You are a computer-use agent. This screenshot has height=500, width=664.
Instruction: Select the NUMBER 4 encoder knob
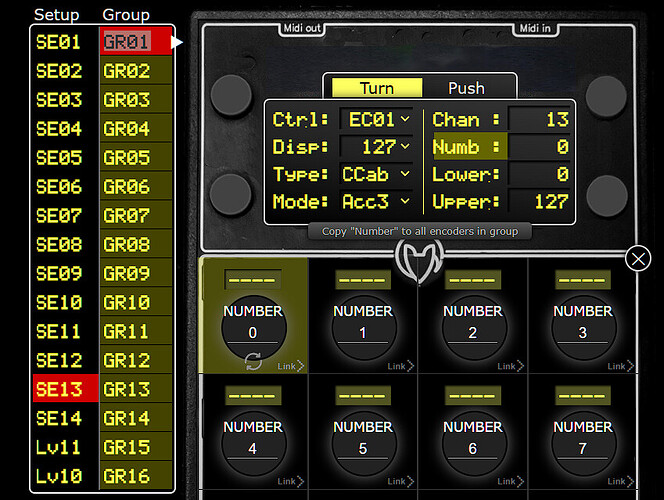[x=254, y=443]
